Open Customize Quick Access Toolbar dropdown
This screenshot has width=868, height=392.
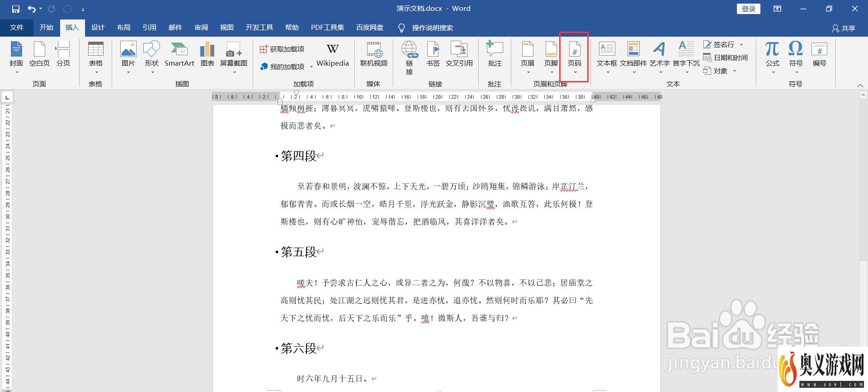coord(83,9)
